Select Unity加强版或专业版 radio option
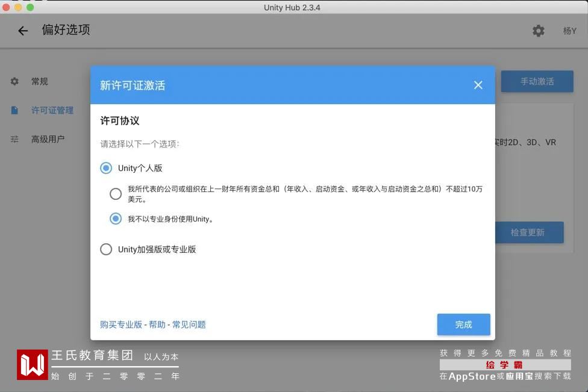588x392 pixels. click(106, 249)
